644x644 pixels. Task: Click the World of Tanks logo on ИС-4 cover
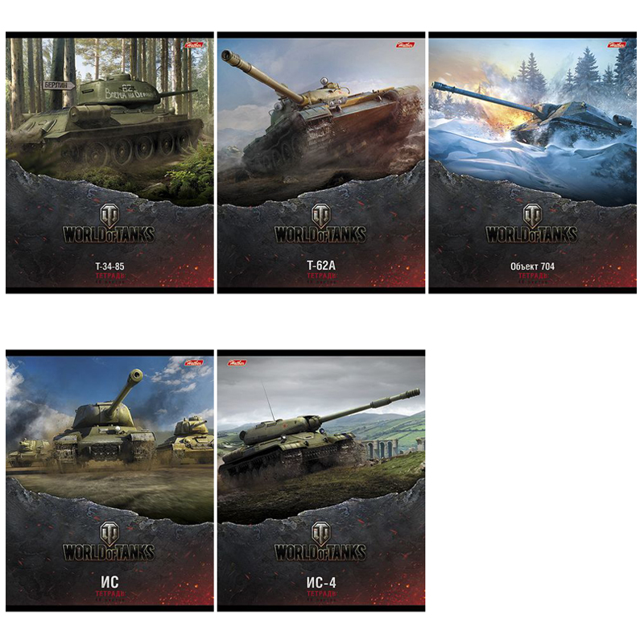coord(320,541)
